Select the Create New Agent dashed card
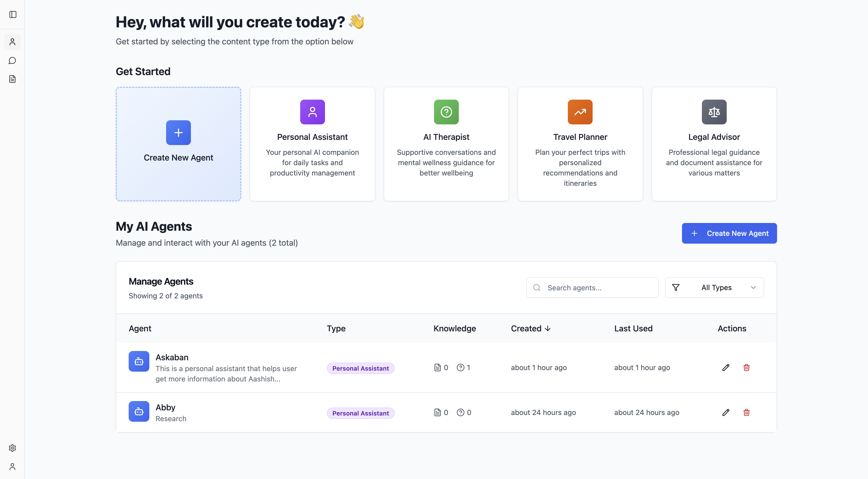This screenshot has width=868, height=479. click(x=178, y=144)
